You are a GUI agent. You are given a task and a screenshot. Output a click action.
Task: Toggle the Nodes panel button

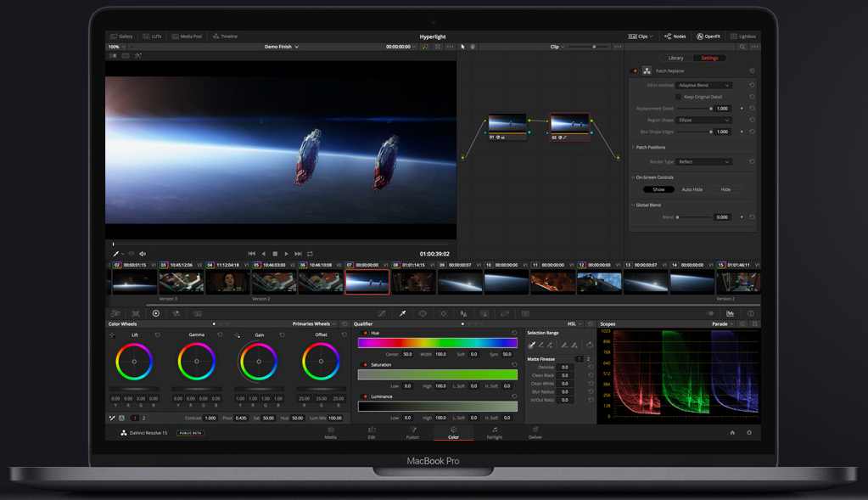tap(675, 36)
